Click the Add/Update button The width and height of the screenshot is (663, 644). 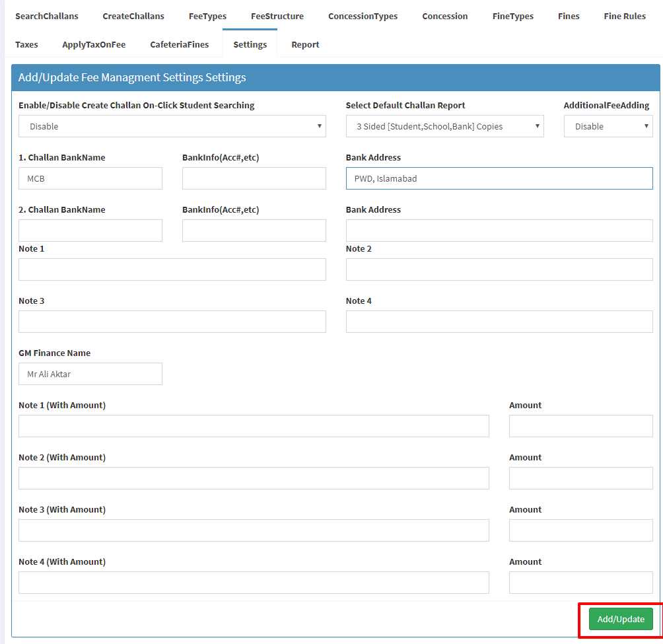click(621, 619)
